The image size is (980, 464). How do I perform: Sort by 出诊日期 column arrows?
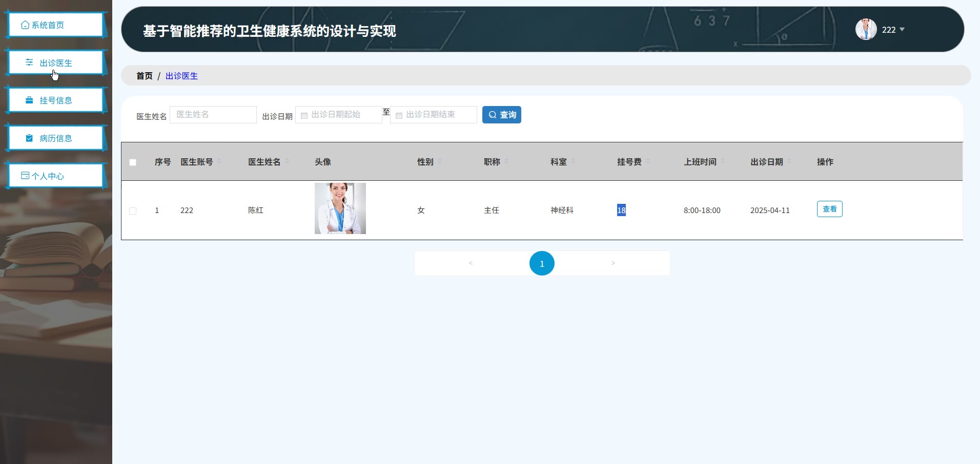coord(789,161)
